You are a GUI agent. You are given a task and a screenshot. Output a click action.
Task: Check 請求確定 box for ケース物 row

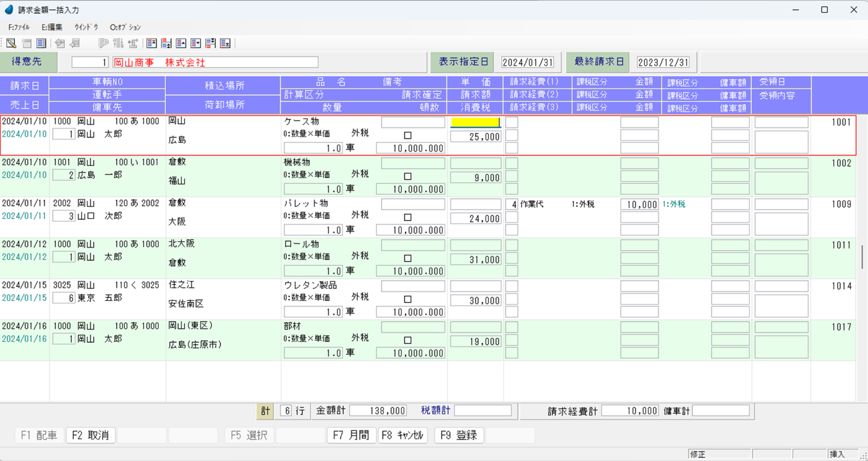click(x=407, y=135)
